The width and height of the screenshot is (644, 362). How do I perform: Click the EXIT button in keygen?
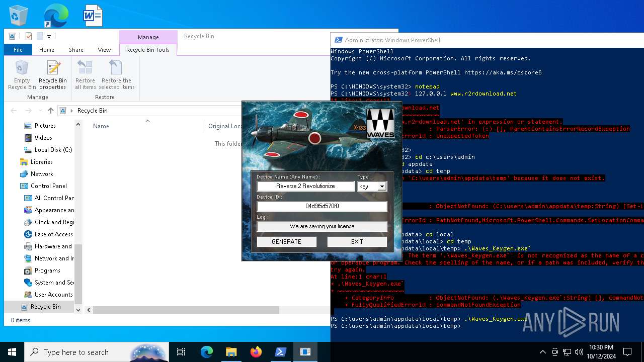(x=357, y=242)
